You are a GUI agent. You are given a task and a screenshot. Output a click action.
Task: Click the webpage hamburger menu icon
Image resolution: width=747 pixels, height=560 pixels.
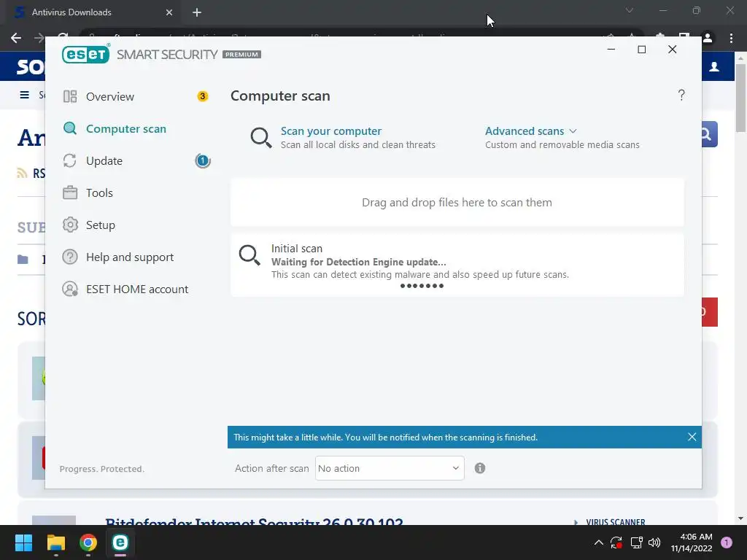tap(24, 95)
